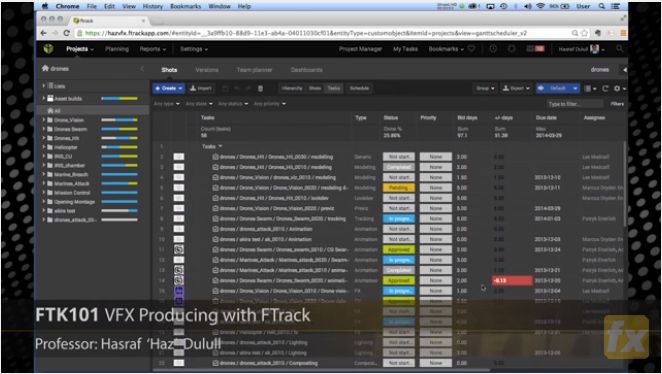Click the Asset builds progress bar
Image resolution: width=662 pixels, height=374 pixels.
click(x=119, y=98)
